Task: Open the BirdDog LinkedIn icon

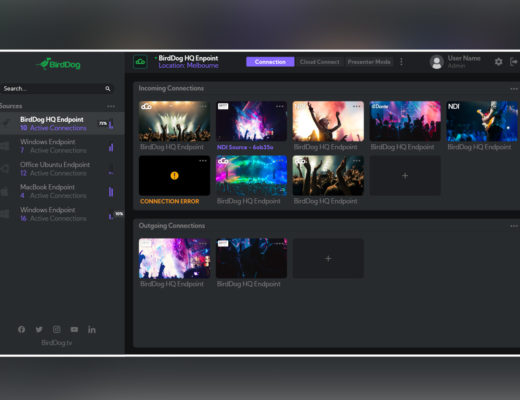Action: point(92,329)
